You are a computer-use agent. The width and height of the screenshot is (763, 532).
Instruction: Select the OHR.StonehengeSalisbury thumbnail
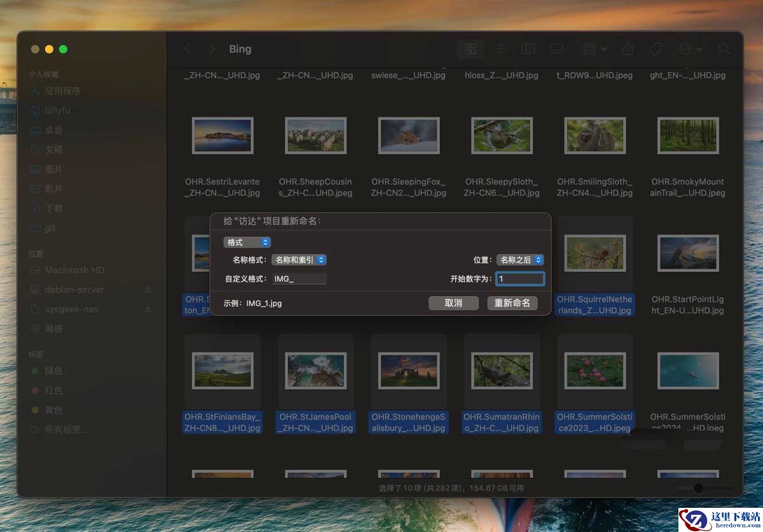tap(409, 371)
